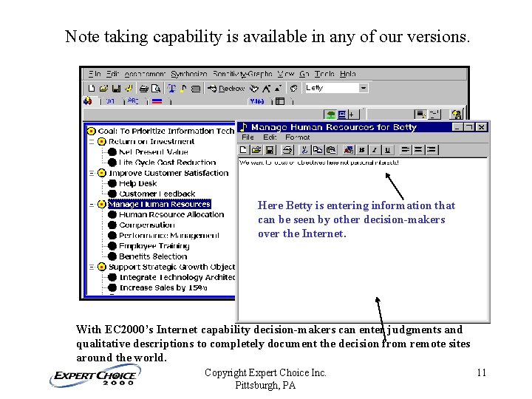532x399 pixels.
Task: Click the pointing hand icon after Redraw
Action: (x=254, y=89)
